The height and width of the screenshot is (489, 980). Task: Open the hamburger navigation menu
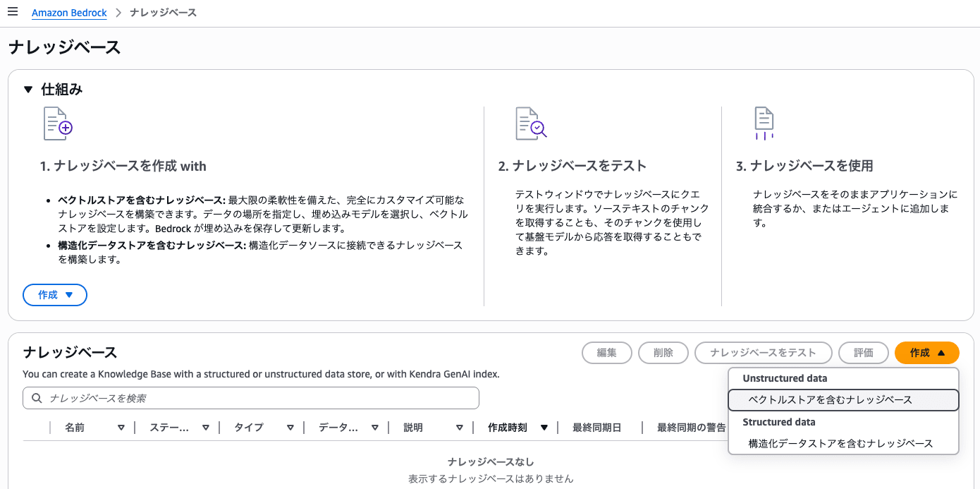click(13, 12)
